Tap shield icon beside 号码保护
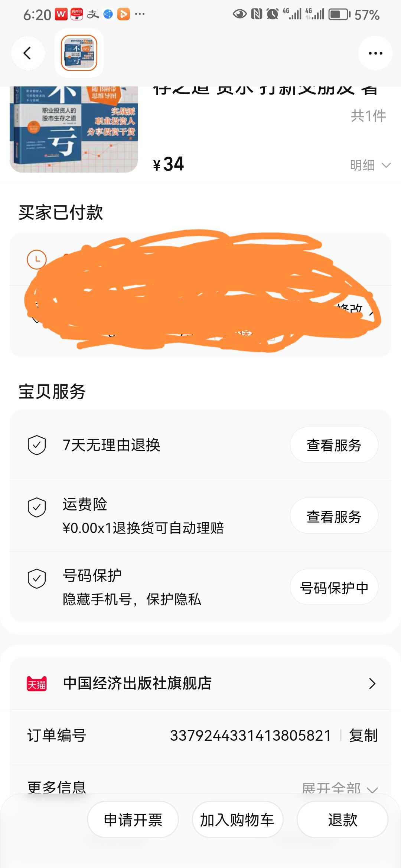The height and width of the screenshot is (868, 401). click(x=37, y=578)
